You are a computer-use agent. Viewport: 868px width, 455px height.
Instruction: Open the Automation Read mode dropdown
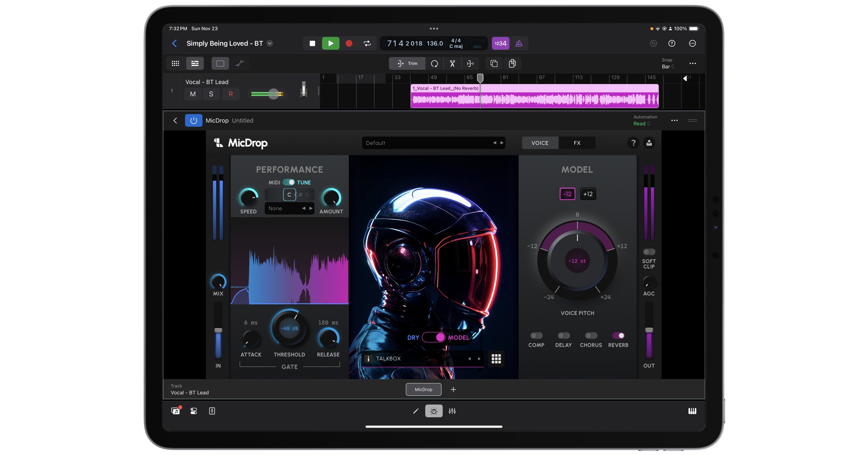tap(641, 124)
